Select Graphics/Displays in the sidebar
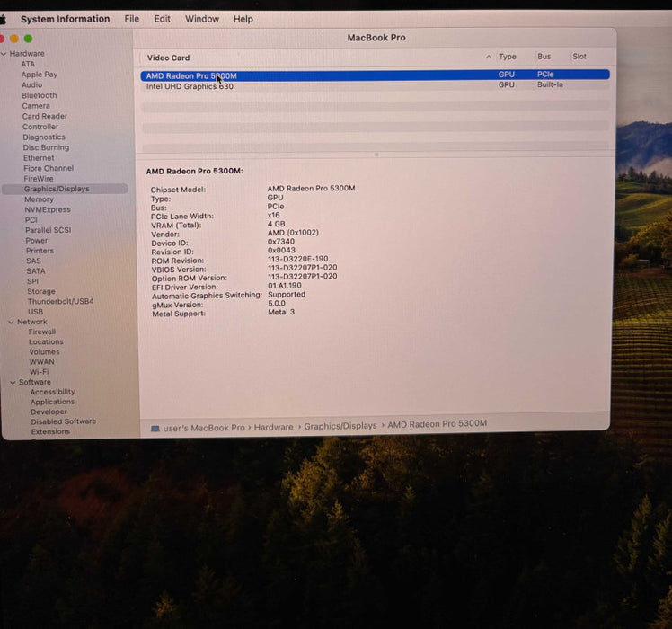 pos(66,189)
